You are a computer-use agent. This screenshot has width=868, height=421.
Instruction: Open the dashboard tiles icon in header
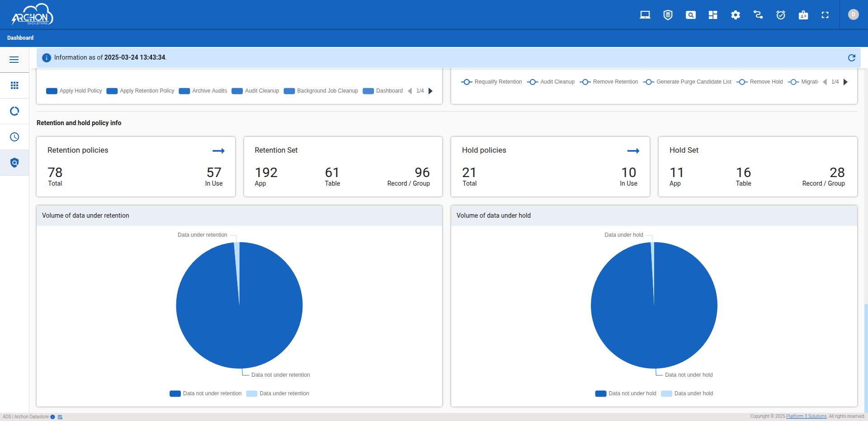713,15
